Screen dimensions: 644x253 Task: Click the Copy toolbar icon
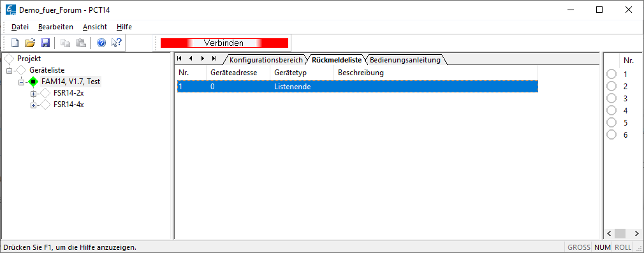[x=65, y=43]
